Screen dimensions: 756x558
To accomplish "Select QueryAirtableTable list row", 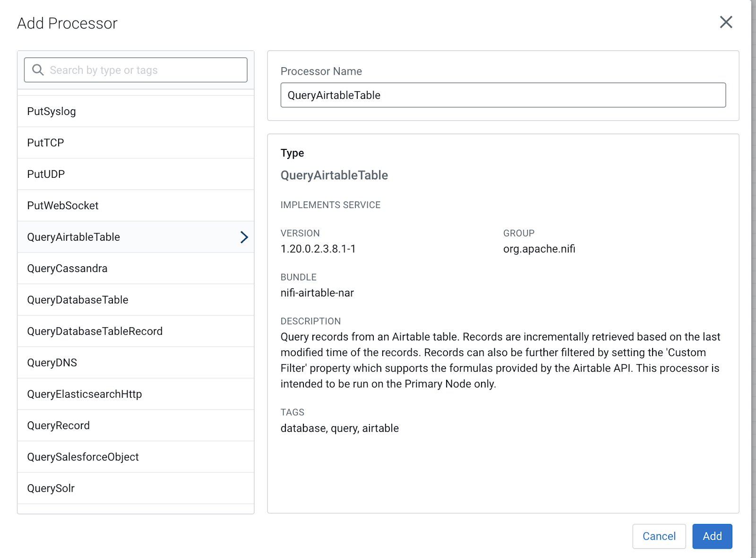I will pos(136,237).
